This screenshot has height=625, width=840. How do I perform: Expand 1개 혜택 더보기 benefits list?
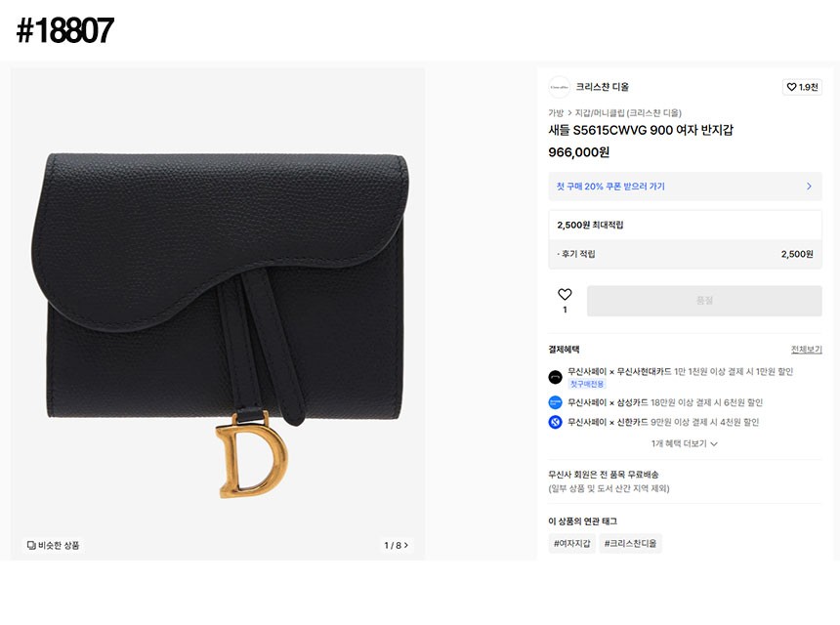(684, 443)
